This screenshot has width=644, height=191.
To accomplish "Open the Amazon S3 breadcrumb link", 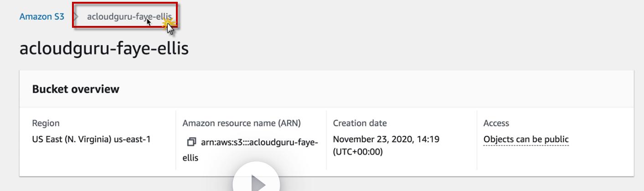I will pos(42,17).
